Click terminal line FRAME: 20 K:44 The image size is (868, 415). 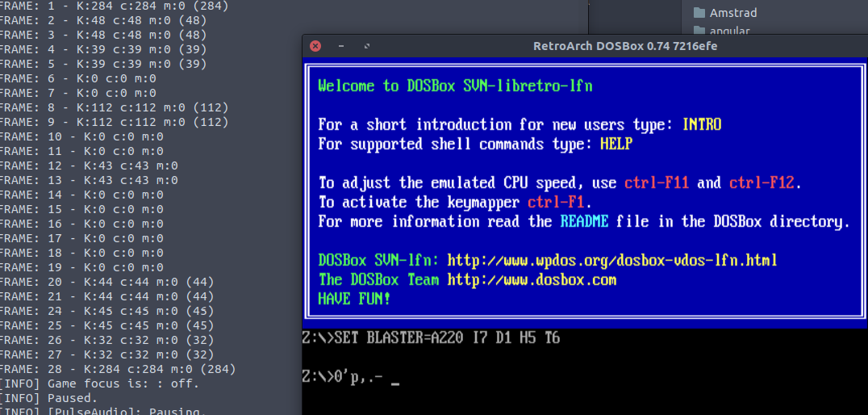pyautogui.click(x=106, y=282)
